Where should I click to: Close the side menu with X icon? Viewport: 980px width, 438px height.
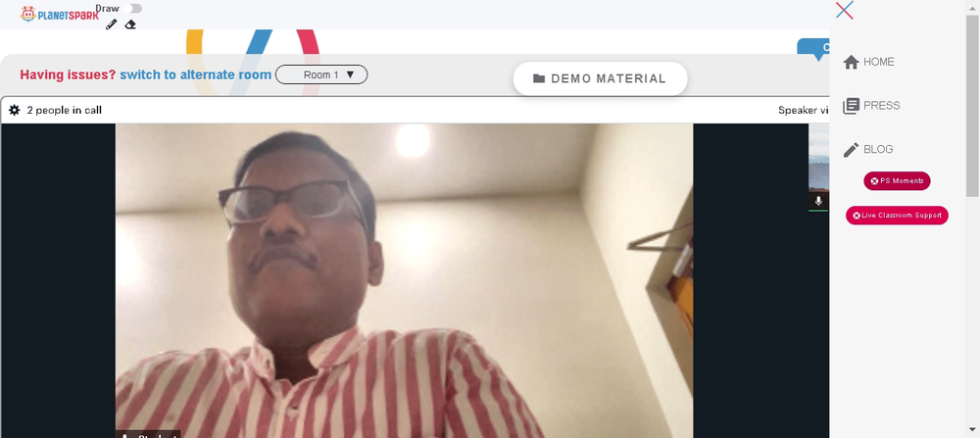tap(845, 10)
